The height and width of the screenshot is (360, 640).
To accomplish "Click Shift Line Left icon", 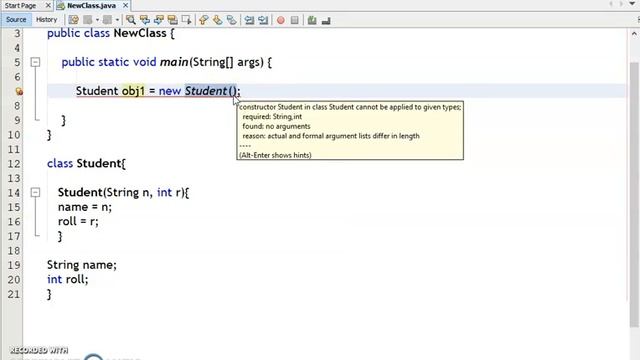I will [x=249, y=20].
